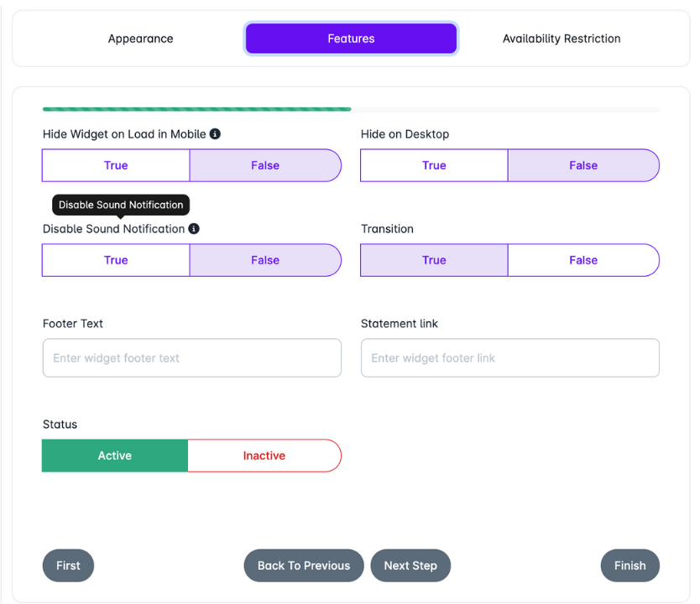Open the Availability Restriction tab

(x=562, y=39)
